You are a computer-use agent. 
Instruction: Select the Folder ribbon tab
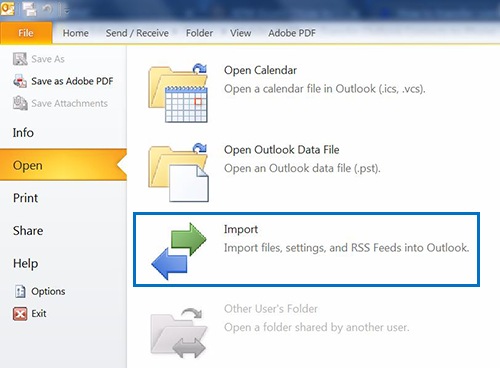pos(199,33)
